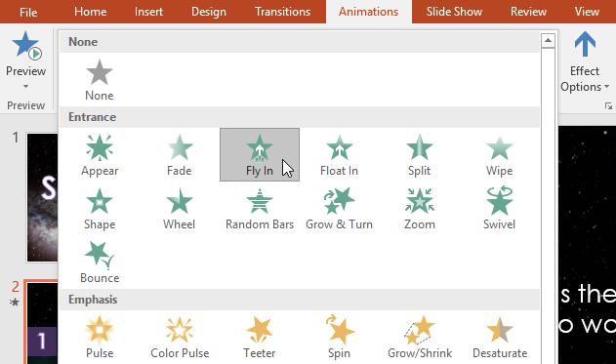Switch to the Insert tab
Viewport: 616px width, 364px height.
click(148, 12)
